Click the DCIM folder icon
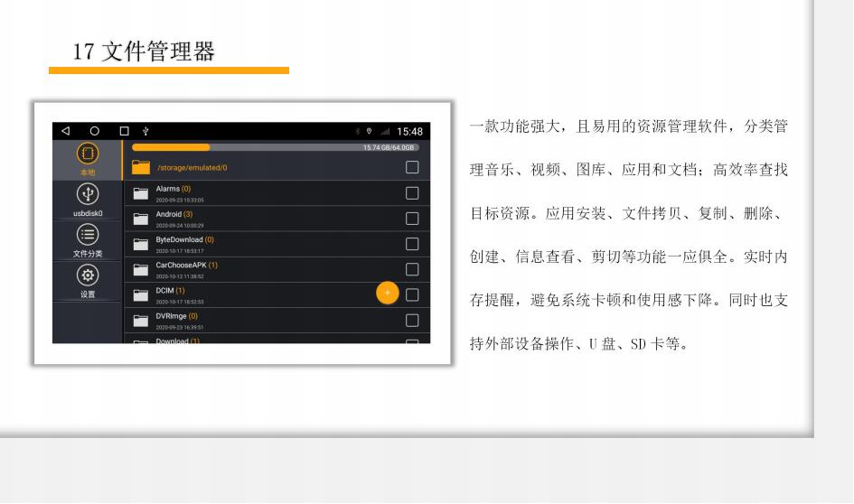This screenshot has height=504, width=854. (141, 295)
